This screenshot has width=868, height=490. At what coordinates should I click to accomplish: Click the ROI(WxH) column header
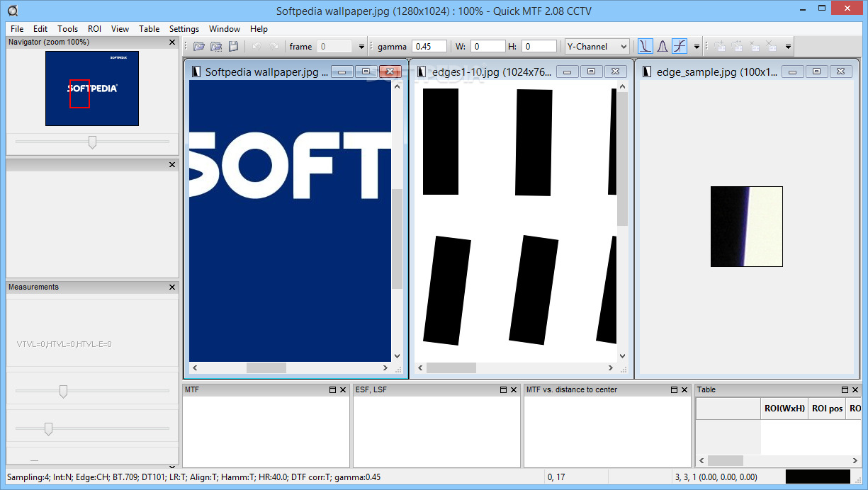tap(784, 409)
